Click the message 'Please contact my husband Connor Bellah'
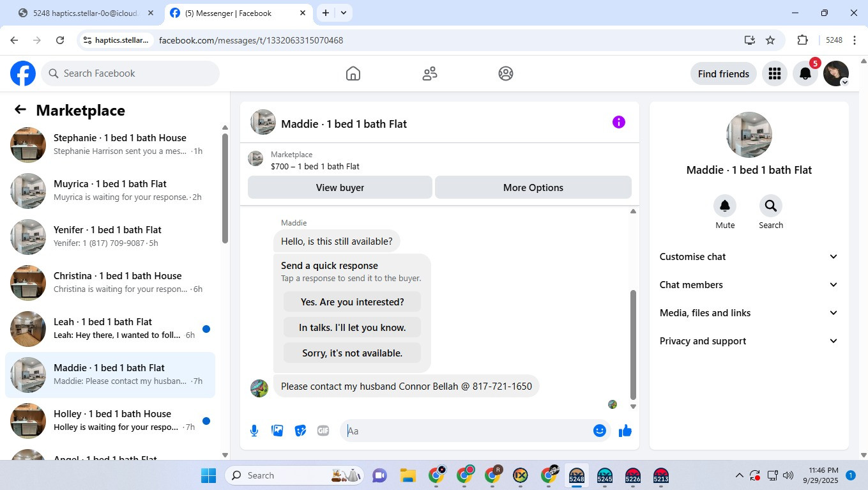Screen dimensions: 868x490 pyautogui.click(x=406, y=387)
